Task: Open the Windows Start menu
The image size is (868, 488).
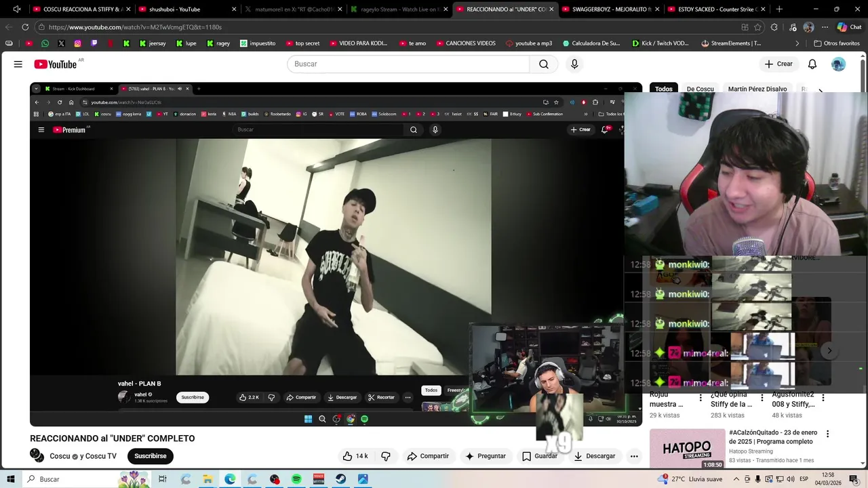Action: pyautogui.click(x=11, y=479)
